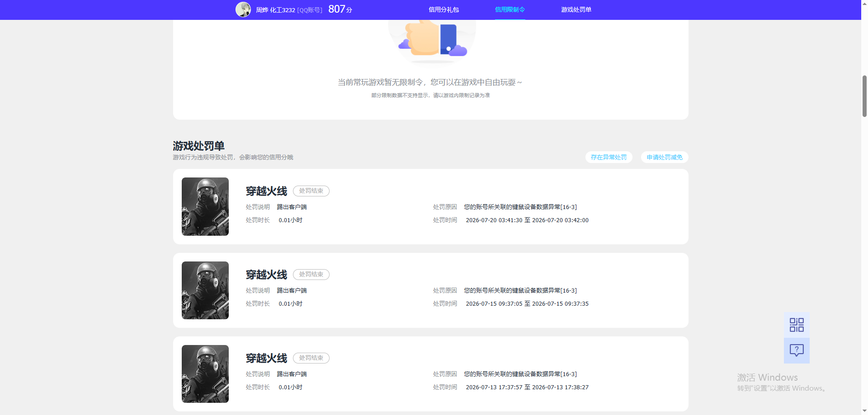Select the time 2026-07-20 03:41:30 至 2026-07-20 03:42:00

[x=527, y=220]
